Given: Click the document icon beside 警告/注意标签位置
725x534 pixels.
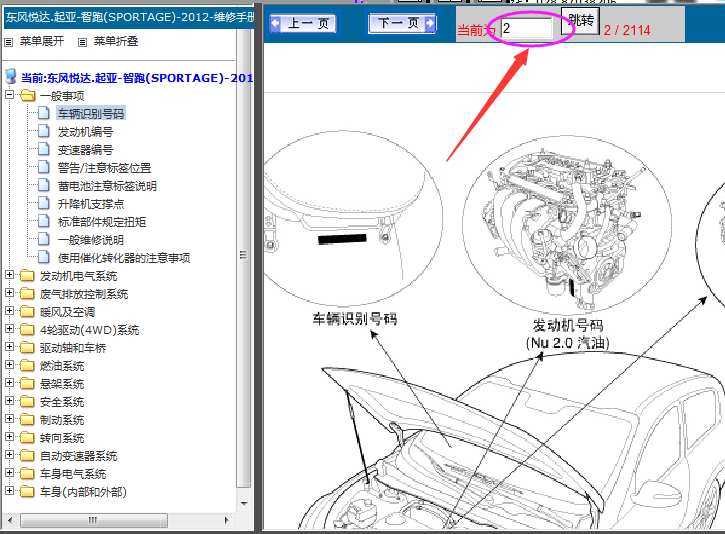Looking at the screenshot, I should coord(43,167).
